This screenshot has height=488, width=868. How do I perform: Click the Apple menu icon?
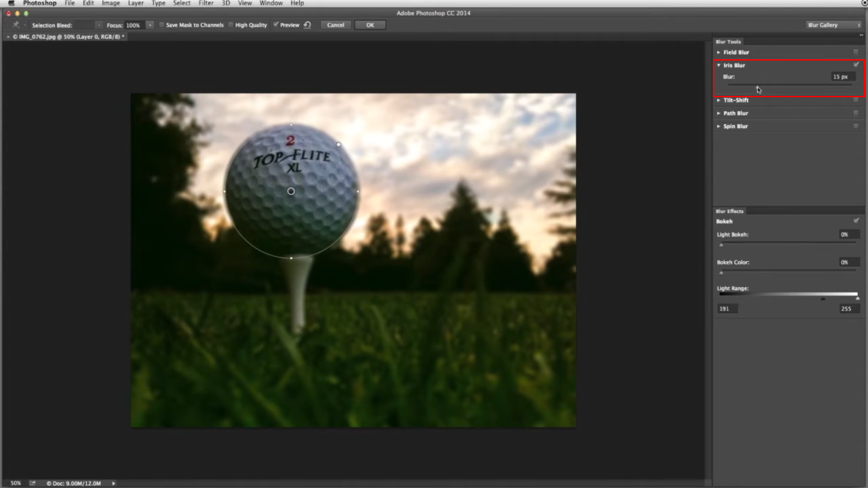(x=11, y=3)
